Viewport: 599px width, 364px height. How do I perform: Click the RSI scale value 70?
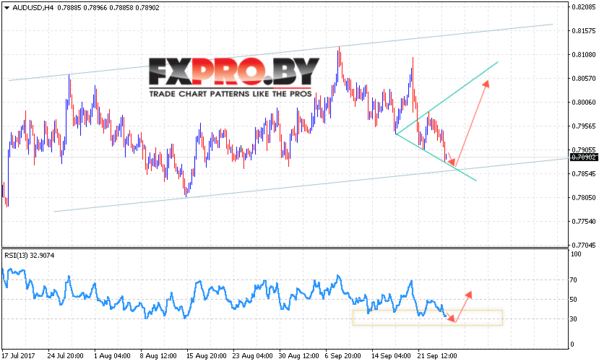tap(574, 280)
